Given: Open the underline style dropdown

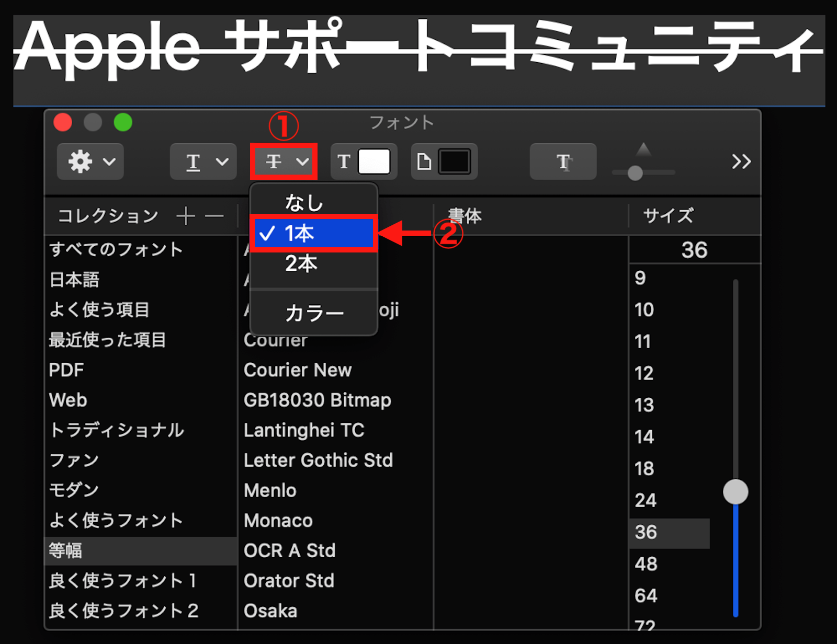Looking at the screenshot, I should 203,162.
